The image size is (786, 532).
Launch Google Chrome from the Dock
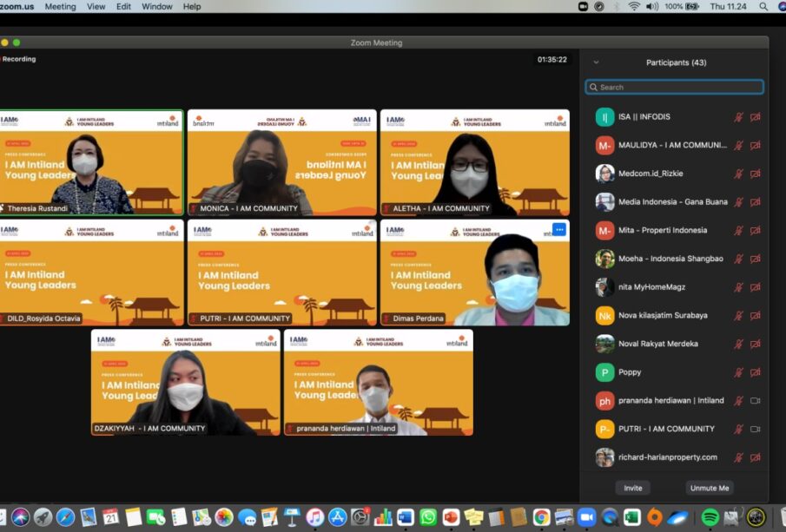click(x=541, y=517)
